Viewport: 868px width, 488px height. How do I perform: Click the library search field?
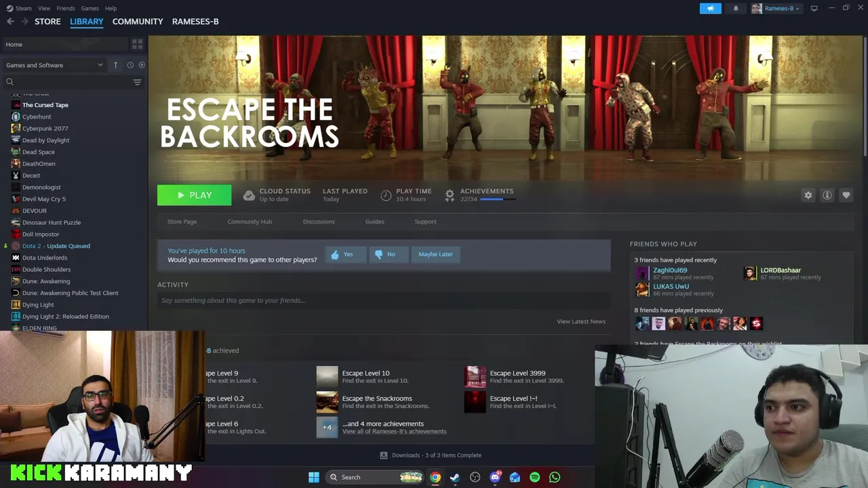click(x=68, y=82)
